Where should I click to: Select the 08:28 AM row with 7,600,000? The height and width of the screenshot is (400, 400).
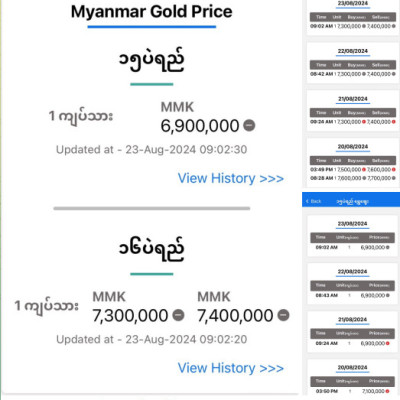tap(353, 178)
